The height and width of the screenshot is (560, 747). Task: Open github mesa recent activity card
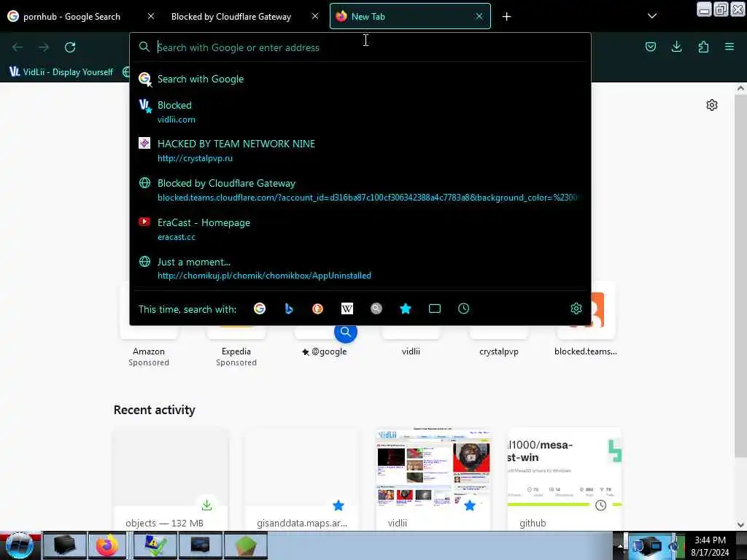tap(565, 479)
